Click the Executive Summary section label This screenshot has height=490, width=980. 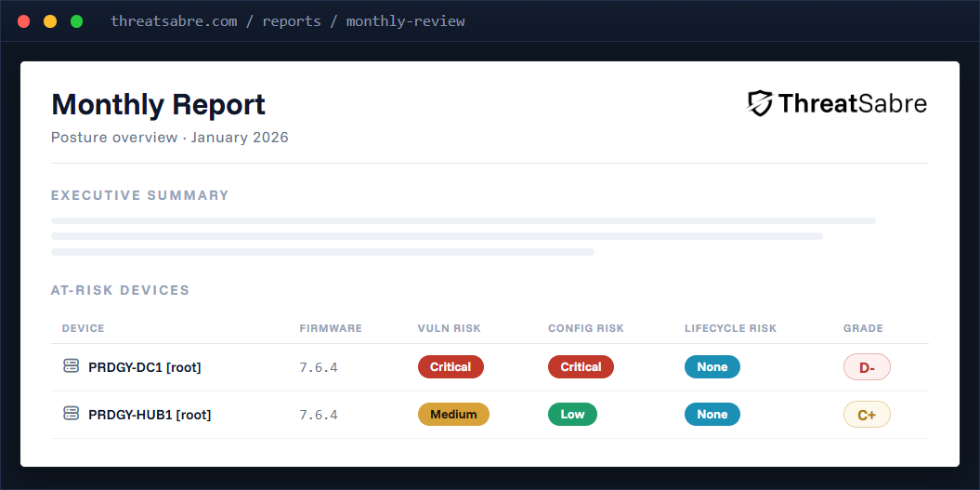[140, 195]
